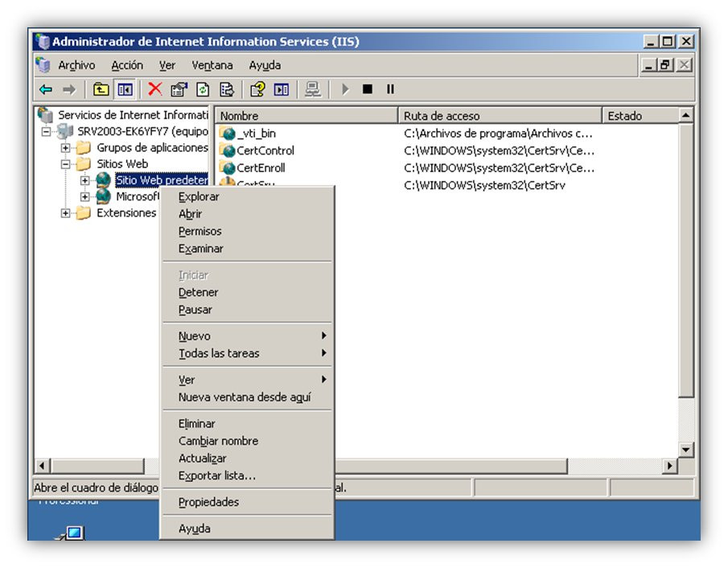Sort by the Estado column header
Screen dimensions: 728x568
tap(640, 116)
